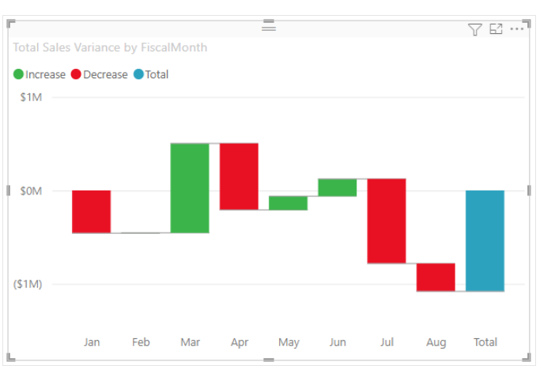555x392 pixels.
Task: Select the green May bar
Action: tap(288, 203)
